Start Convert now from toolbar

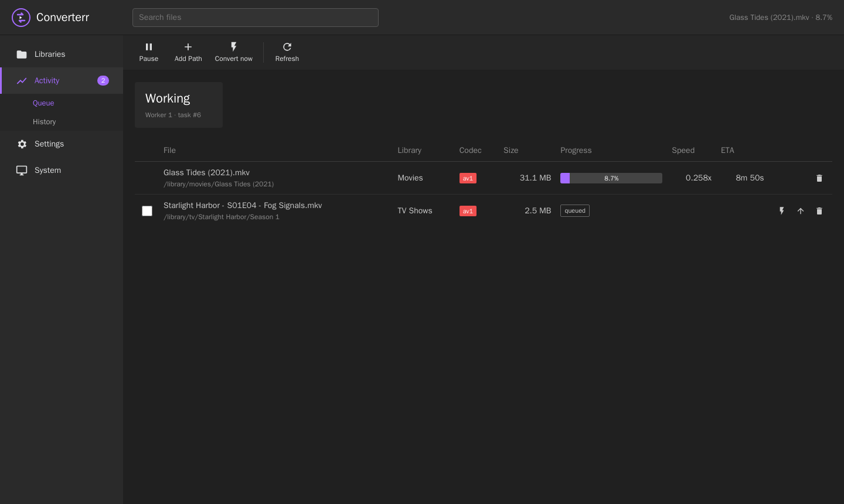pyautogui.click(x=234, y=52)
